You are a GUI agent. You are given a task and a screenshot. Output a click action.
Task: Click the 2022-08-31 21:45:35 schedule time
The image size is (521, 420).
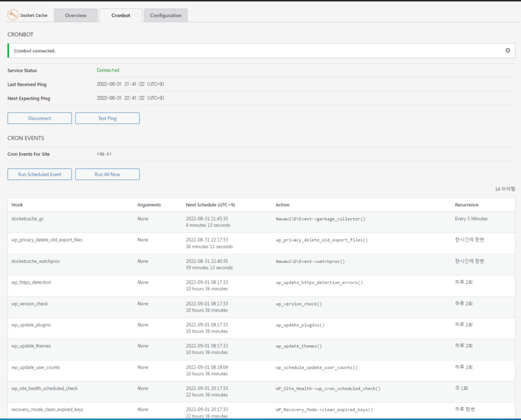tap(207, 219)
